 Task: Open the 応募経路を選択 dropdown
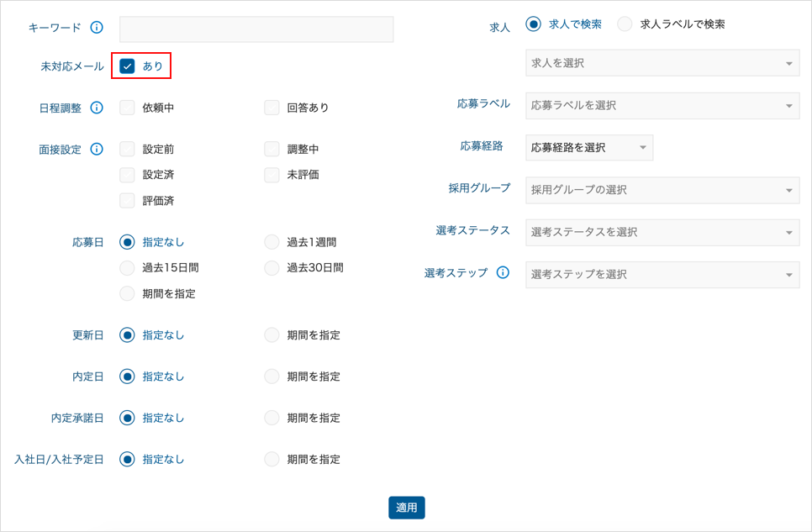tap(589, 148)
